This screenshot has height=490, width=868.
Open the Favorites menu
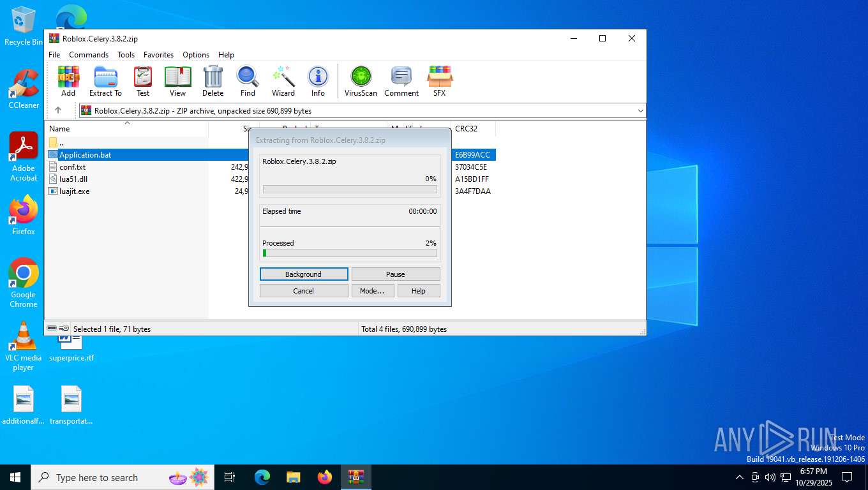pos(158,55)
